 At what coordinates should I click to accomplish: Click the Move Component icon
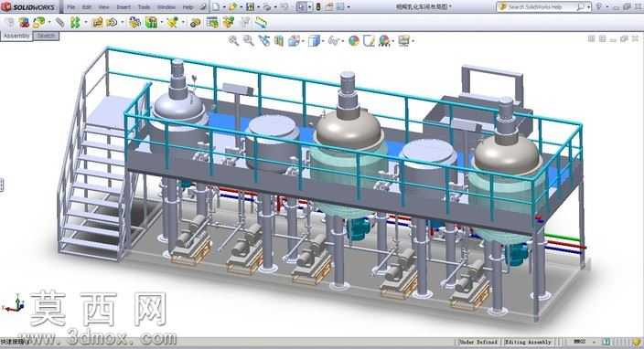[112, 22]
